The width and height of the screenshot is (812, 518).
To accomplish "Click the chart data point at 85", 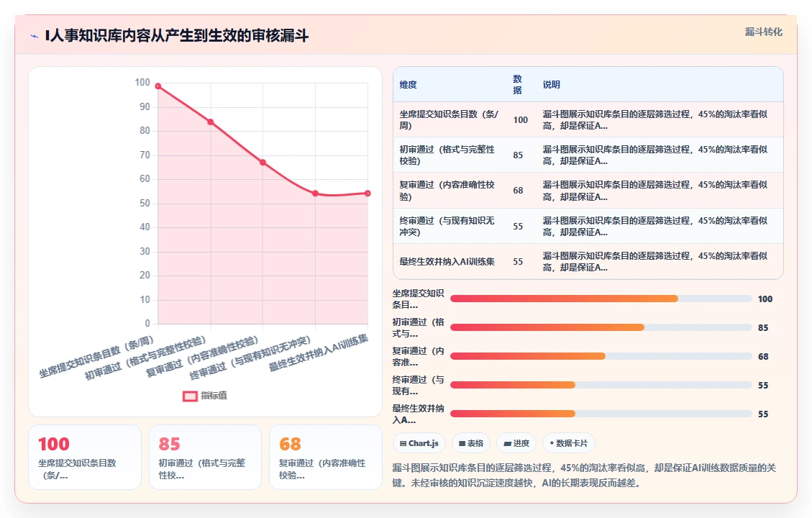I will [x=211, y=122].
